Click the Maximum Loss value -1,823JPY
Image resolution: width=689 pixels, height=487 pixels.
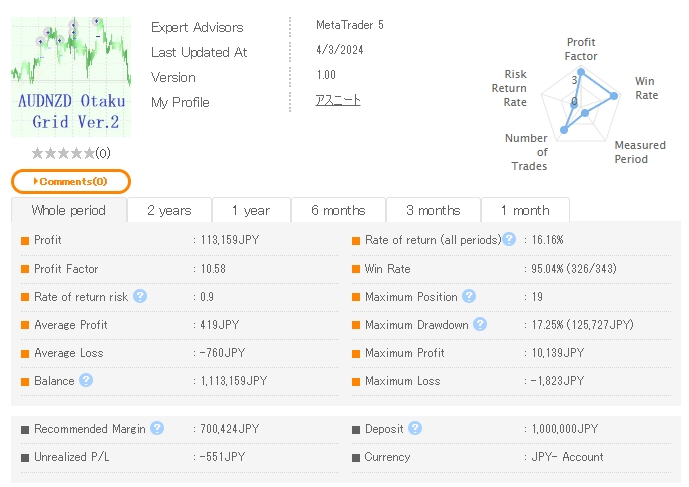(557, 381)
